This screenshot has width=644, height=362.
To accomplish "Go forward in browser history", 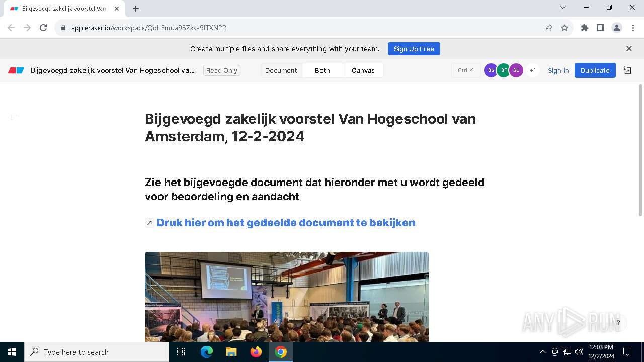I will pos(27,28).
